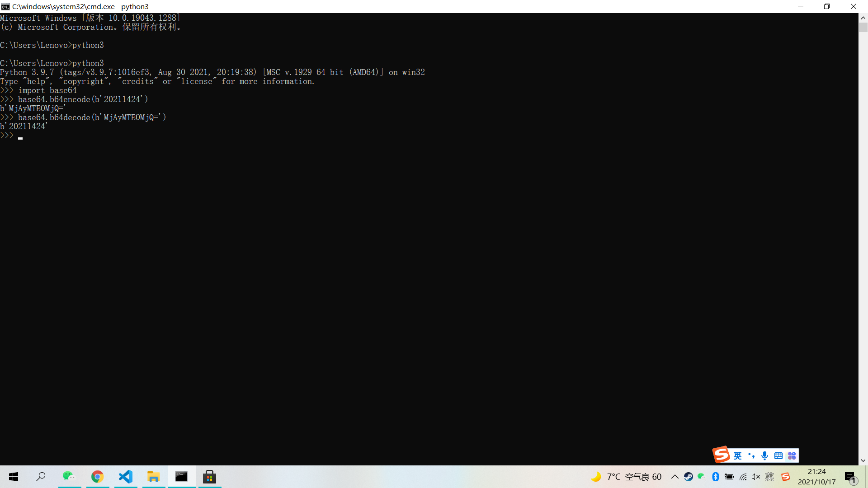
Task: Open Sogou toolbox four-leaf icon
Action: tap(792, 455)
